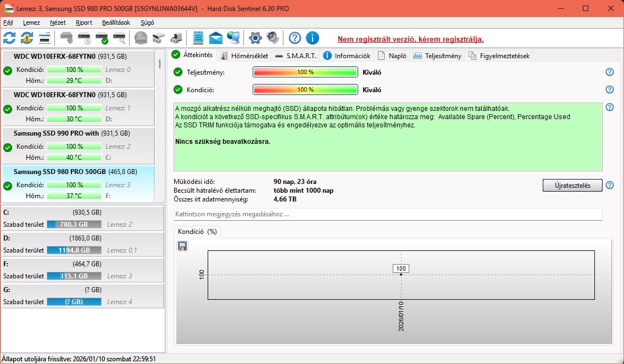Click the disk list panel toolbar icon
This screenshot has height=364, width=624.
pyautogui.click(x=44, y=38)
